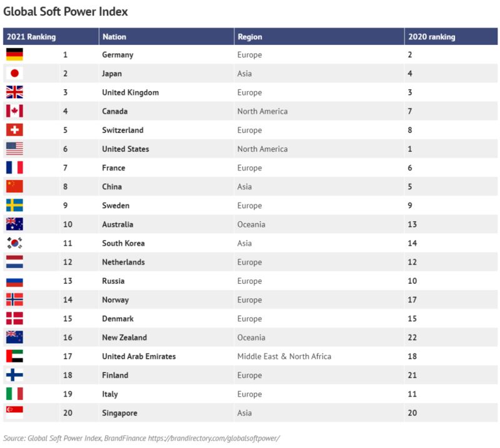Select the United Arab Emirates flag
The width and height of the screenshot is (500, 448).
point(14,356)
